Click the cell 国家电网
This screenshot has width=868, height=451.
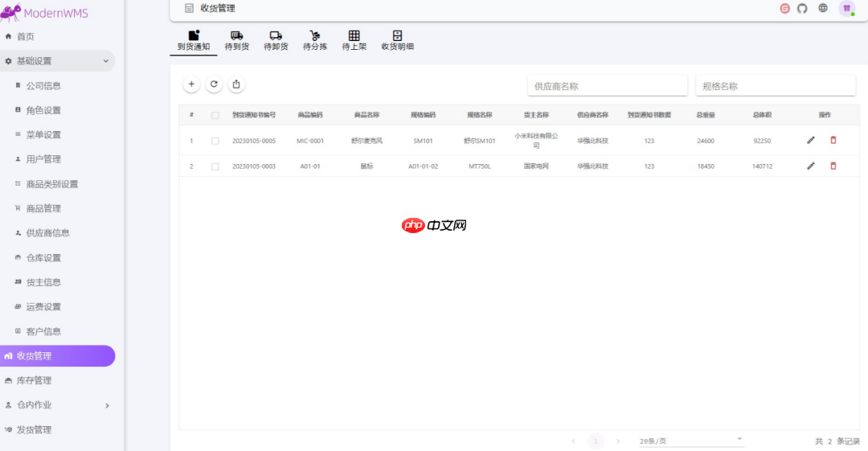pos(536,166)
